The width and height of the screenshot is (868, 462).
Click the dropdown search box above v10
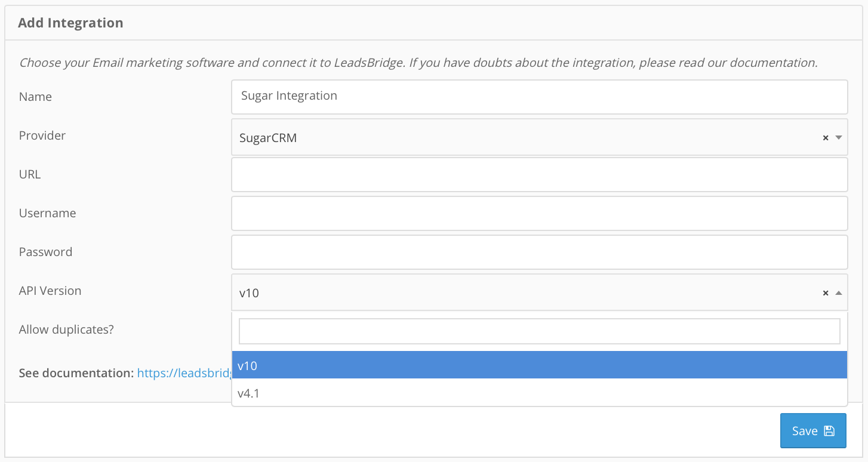tap(540, 331)
